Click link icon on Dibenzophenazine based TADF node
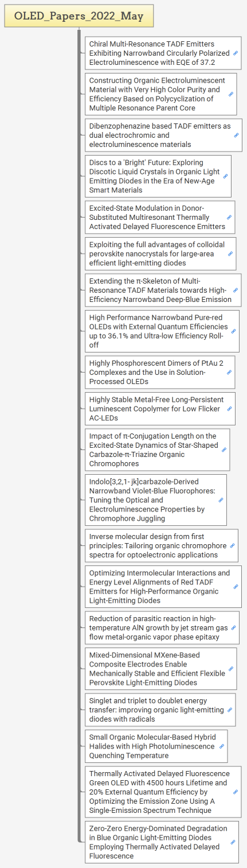The width and height of the screenshot is (247, 868). coord(236,135)
